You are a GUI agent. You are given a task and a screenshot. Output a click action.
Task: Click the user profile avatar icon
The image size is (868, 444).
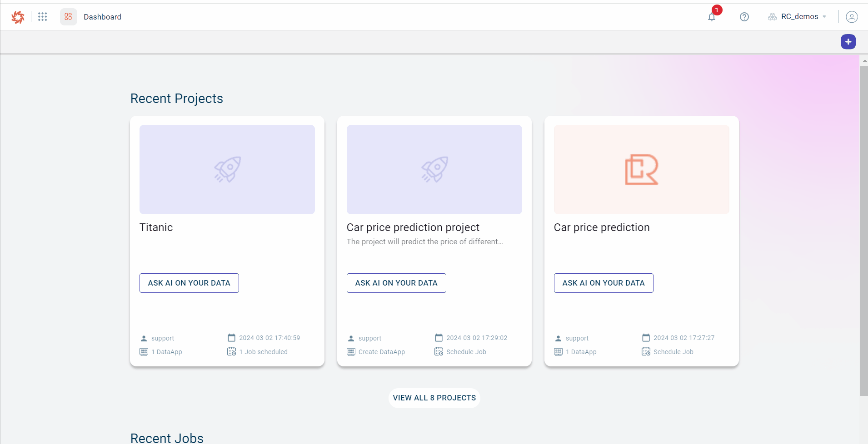coord(851,17)
